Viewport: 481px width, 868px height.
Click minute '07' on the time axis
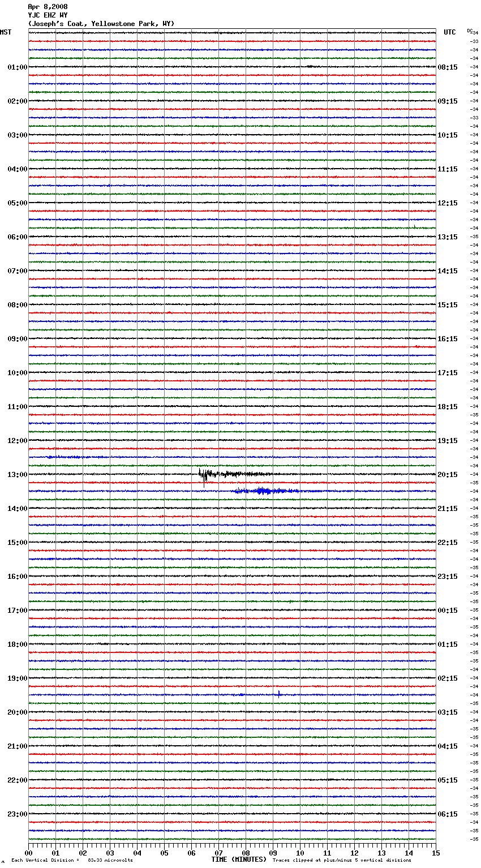(x=219, y=853)
